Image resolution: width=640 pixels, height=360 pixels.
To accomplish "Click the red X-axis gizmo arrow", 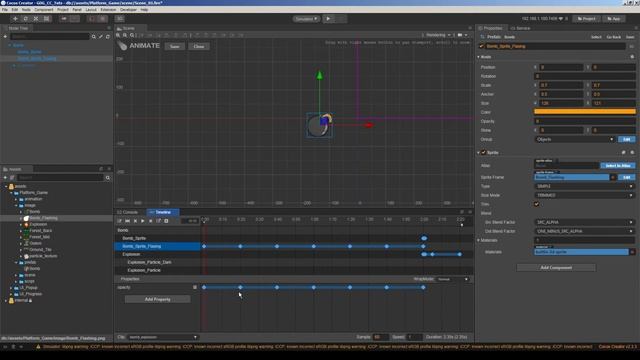I will (369, 125).
